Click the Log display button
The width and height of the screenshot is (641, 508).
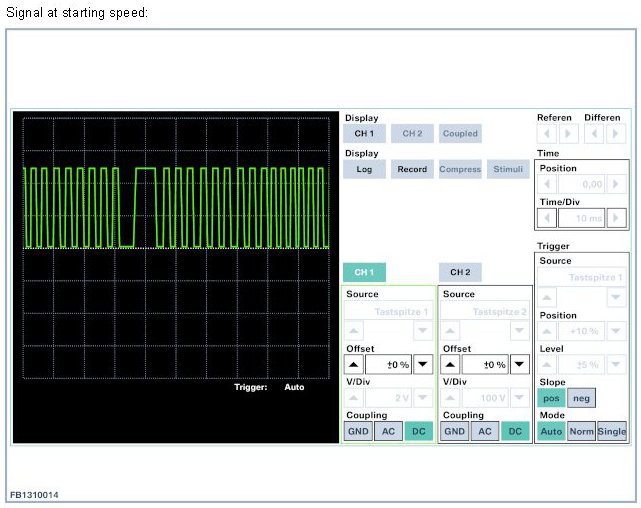click(x=364, y=169)
